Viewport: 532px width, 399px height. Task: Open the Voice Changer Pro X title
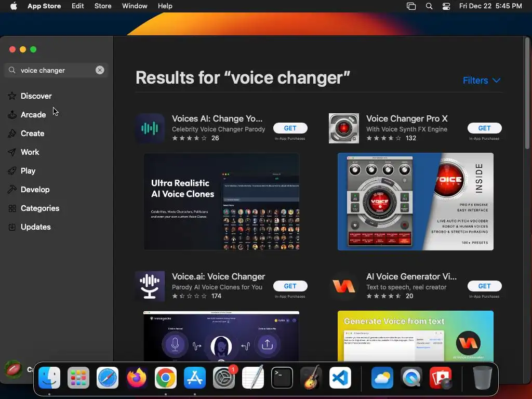coord(407,118)
